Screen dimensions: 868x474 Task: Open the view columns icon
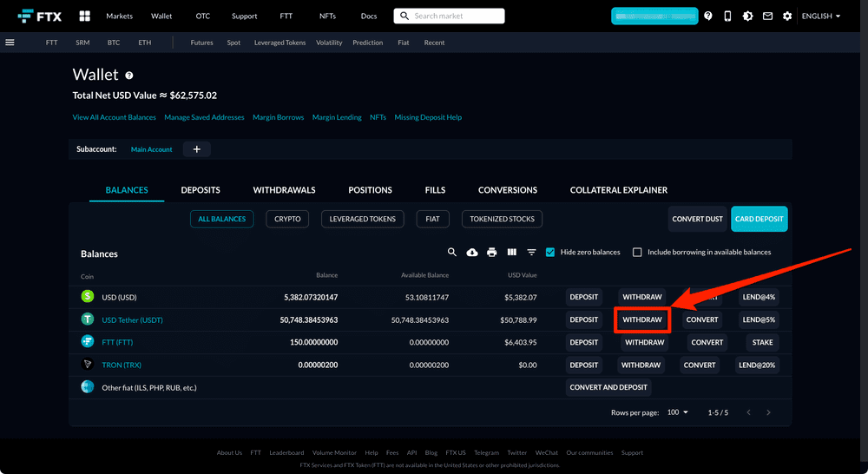[x=511, y=252]
